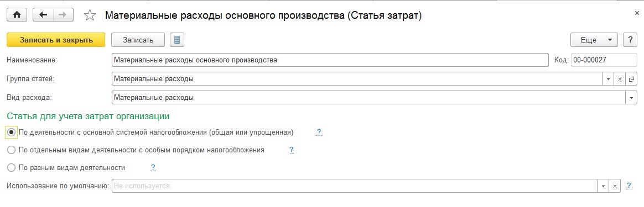Navigate forward with the right arrow
This screenshot has height=207, width=644.
pyautogui.click(x=63, y=15)
